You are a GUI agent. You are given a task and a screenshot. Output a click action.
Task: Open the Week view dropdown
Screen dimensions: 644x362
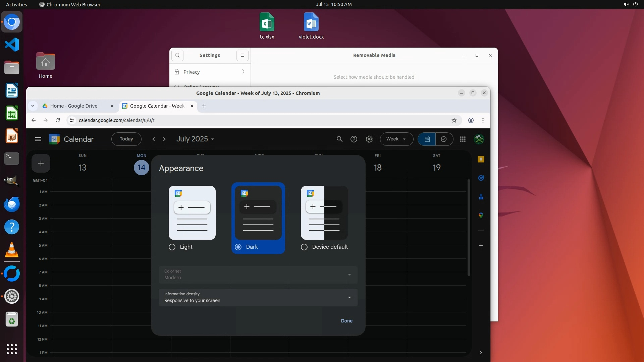(x=396, y=139)
